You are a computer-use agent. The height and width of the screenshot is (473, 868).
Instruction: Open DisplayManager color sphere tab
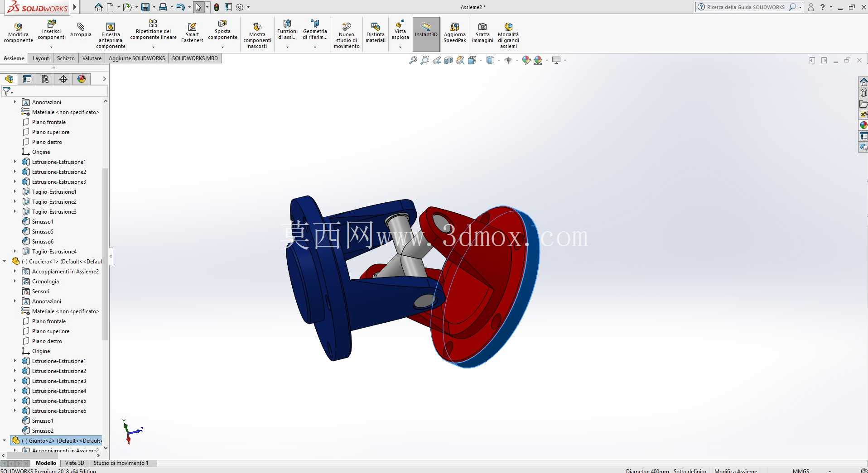(x=82, y=79)
